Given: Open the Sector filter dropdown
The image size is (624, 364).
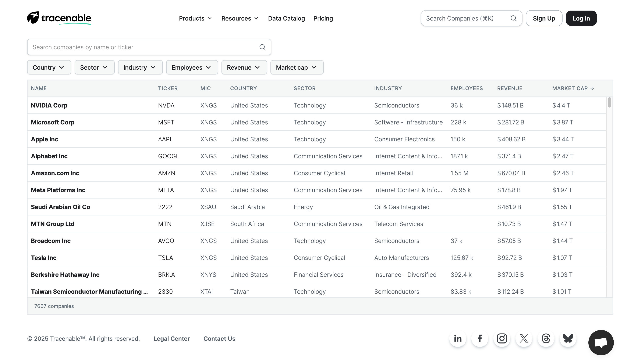Looking at the screenshot, I should (94, 67).
